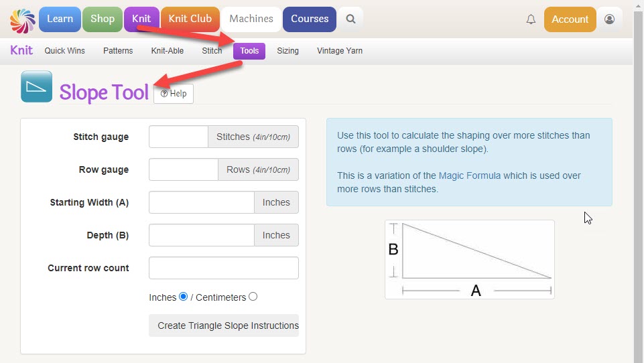The image size is (644, 363).
Task: Click the Current row count field
Action: point(224,268)
